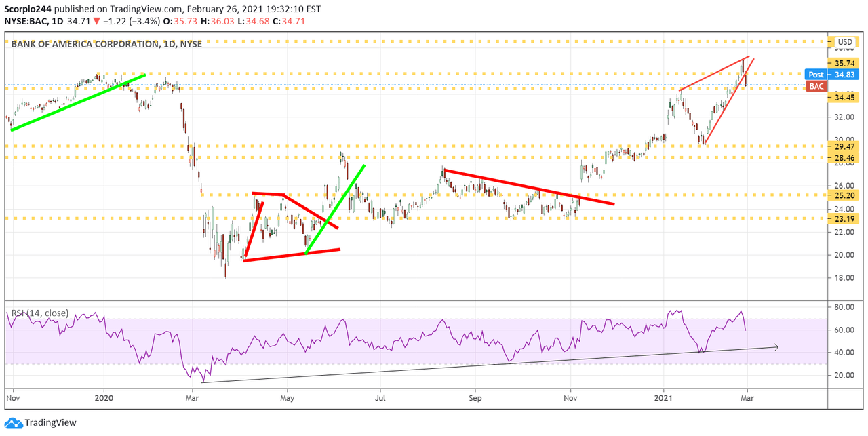
Task: Click the 26.00 price axis value
Action: click(845, 186)
